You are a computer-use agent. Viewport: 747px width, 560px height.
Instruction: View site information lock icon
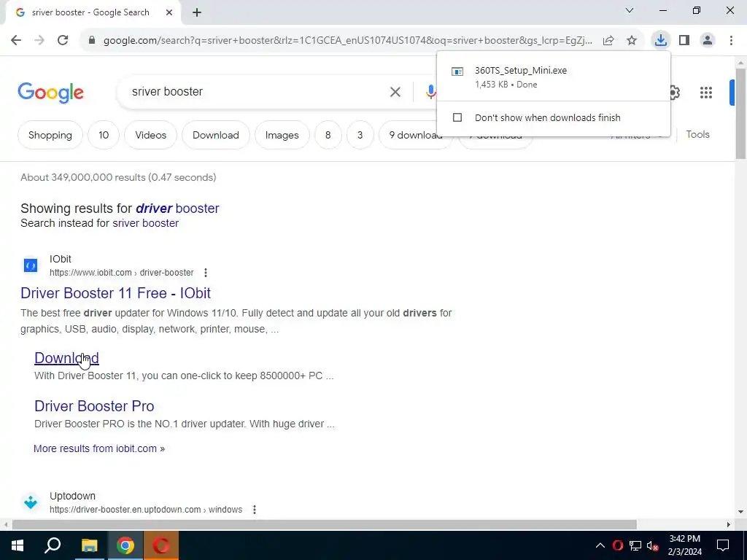point(92,41)
